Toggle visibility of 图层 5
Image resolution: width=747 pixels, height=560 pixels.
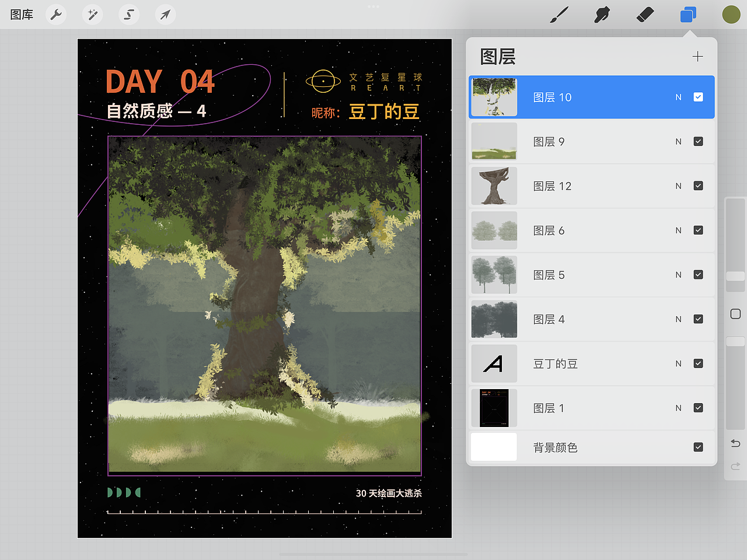click(x=698, y=274)
